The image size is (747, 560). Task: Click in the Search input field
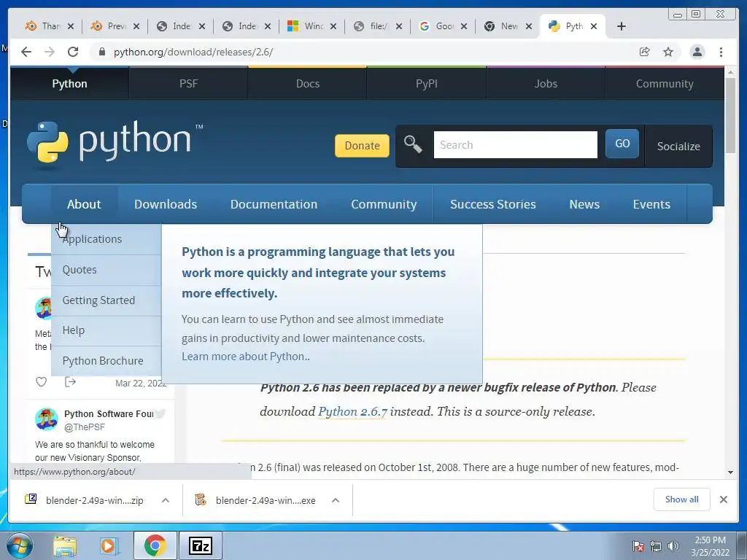click(x=515, y=145)
